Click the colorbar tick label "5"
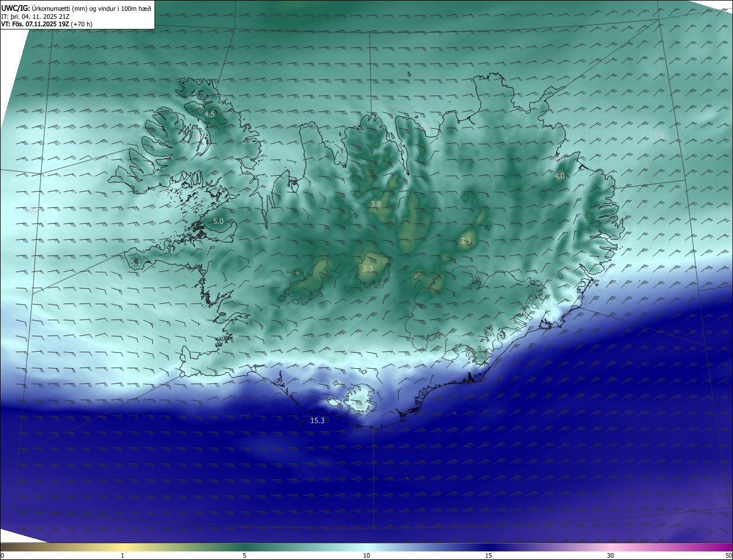The width and height of the screenshot is (733, 560). 245,555
